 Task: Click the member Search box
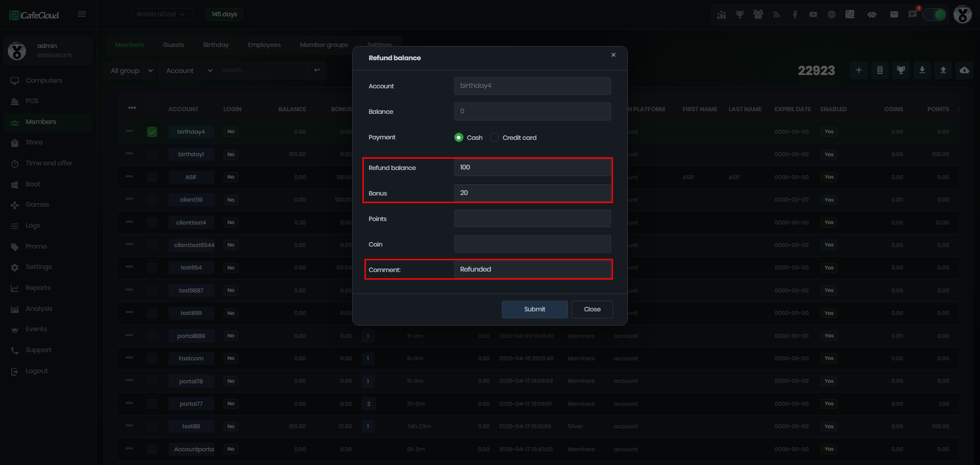(262, 70)
